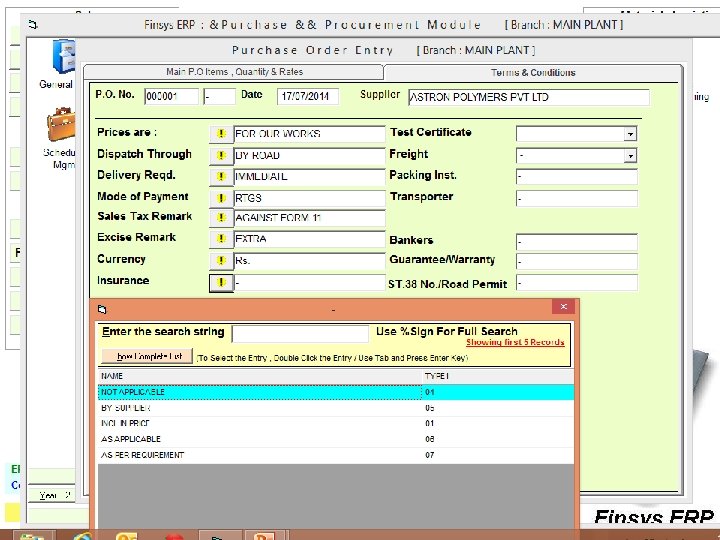This screenshot has width=720, height=540.
Task: Click the Insurance lookup button
Action: [x=221, y=282]
